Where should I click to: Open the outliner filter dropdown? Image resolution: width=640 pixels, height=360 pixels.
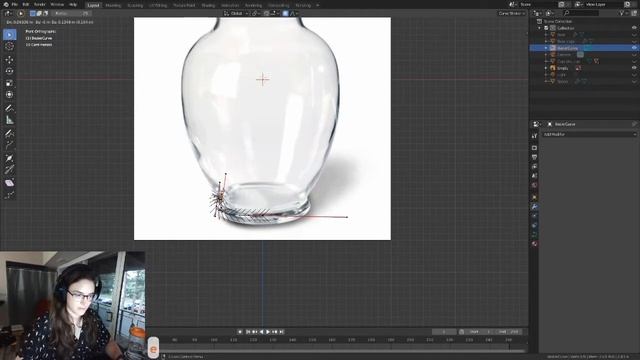[x=623, y=13]
